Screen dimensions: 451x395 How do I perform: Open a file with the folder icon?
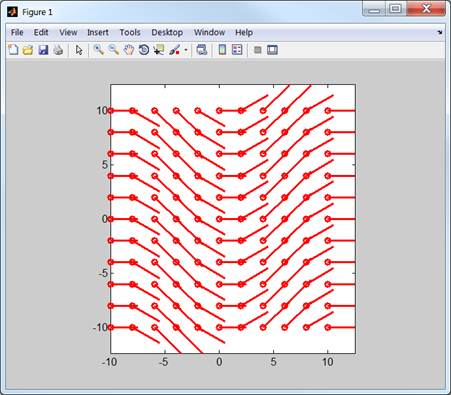[28, 50]
